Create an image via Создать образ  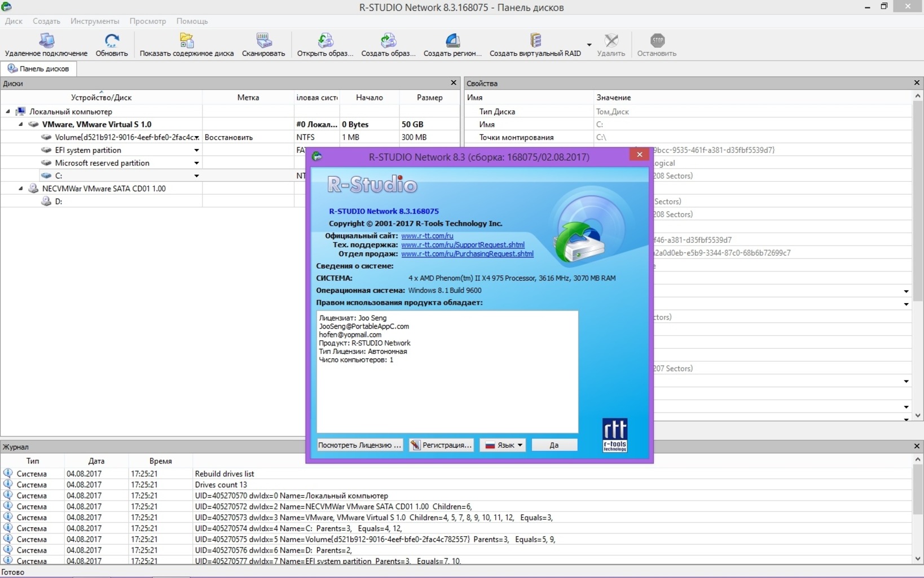[388, 45]
